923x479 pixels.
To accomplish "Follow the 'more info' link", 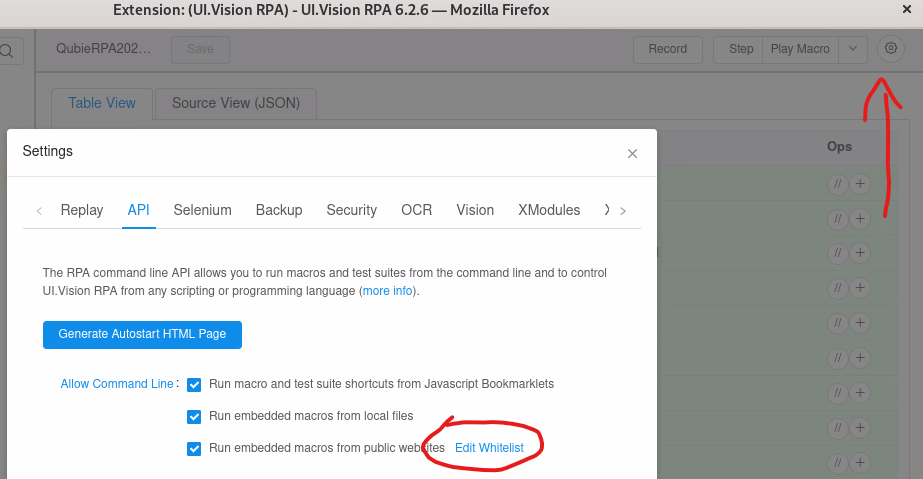I will [x=387, y=291].
